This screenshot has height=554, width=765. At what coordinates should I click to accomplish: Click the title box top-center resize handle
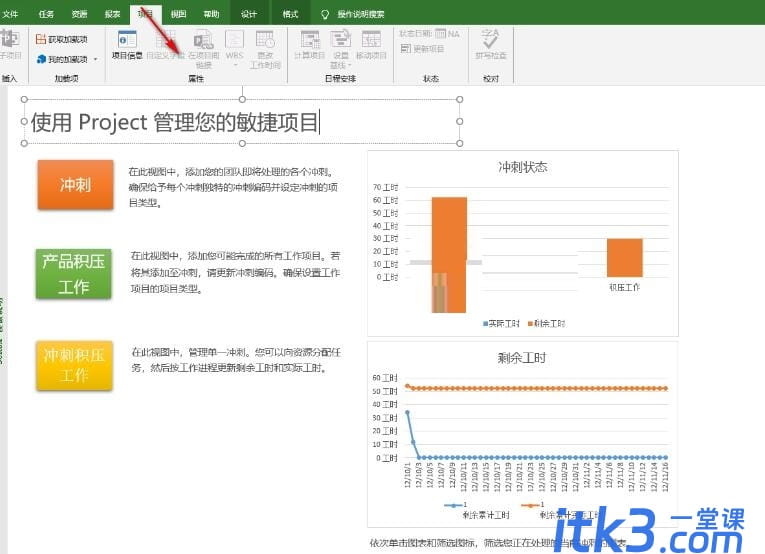(242, 99)
